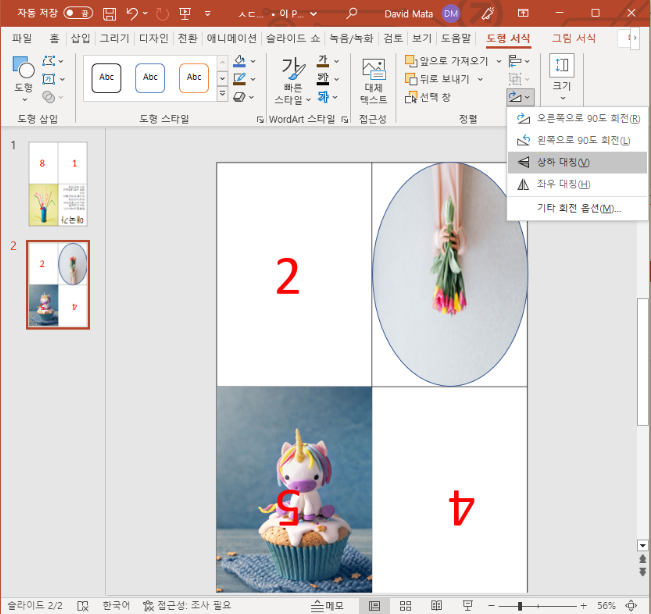651x614 pixels.
Task: Click the Shape Outline pen icon
Action: [x=239, y=79]
